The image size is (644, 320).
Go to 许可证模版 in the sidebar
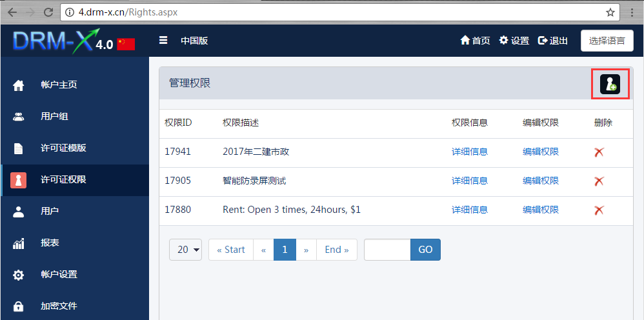click(x=63, y=148)
